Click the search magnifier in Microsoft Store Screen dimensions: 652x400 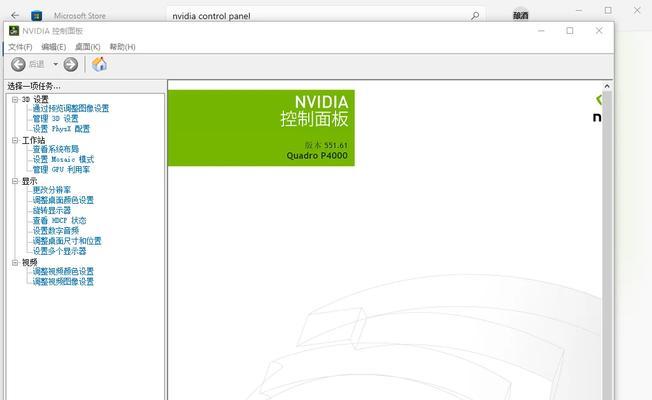(x=475, y=16)
